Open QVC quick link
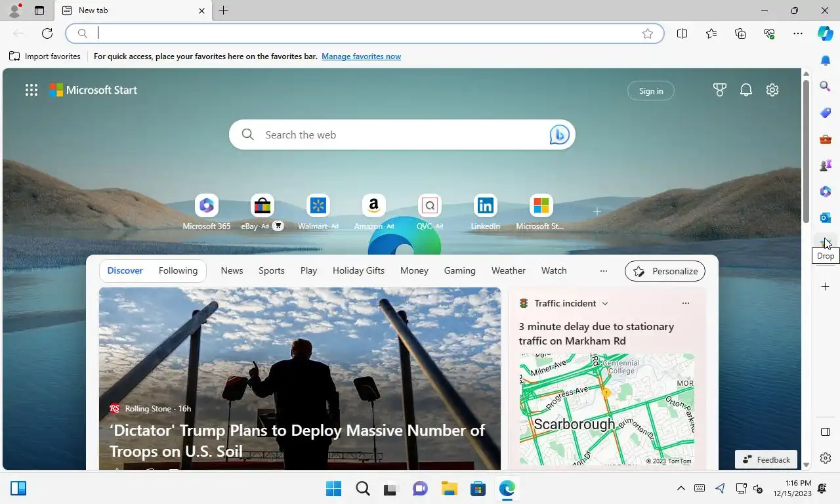Viewport: 840px width, 504px height. click(430, 213)
